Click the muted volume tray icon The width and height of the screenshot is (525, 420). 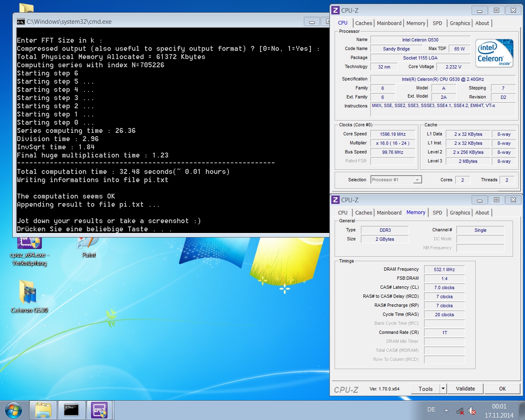point(472,411)
